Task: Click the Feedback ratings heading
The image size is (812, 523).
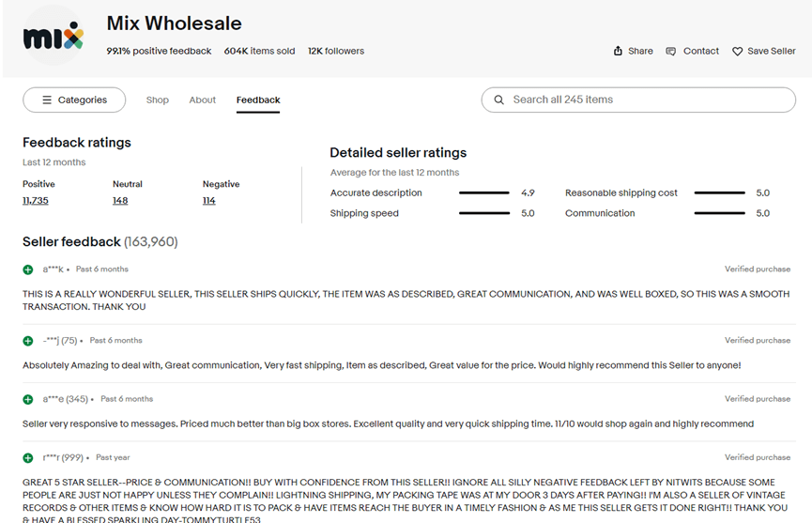Action: [x=77, y=143]
